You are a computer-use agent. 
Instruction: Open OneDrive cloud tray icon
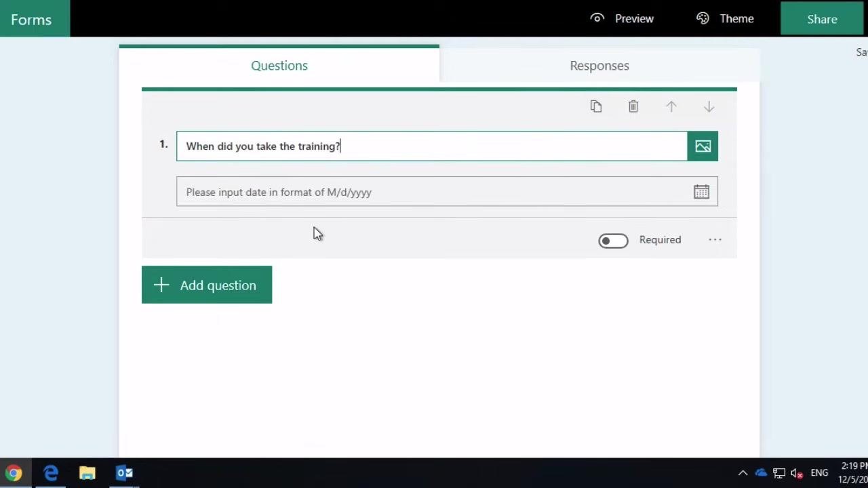[761, 473]
